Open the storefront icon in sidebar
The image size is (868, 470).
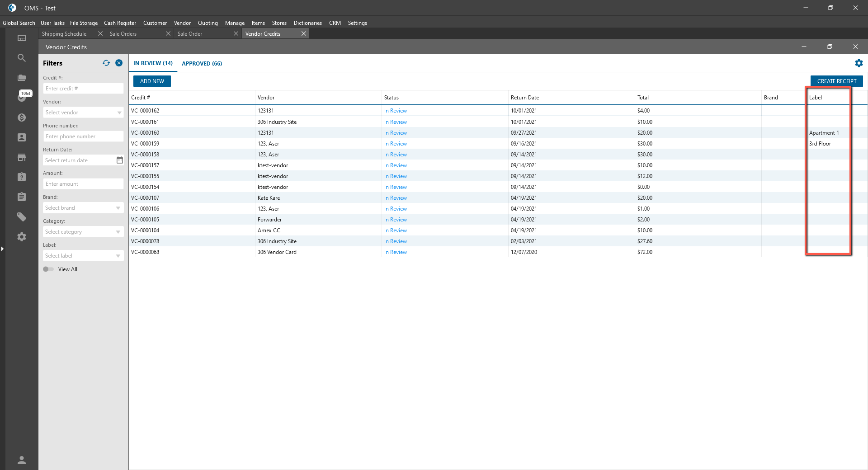click(22, 157)
